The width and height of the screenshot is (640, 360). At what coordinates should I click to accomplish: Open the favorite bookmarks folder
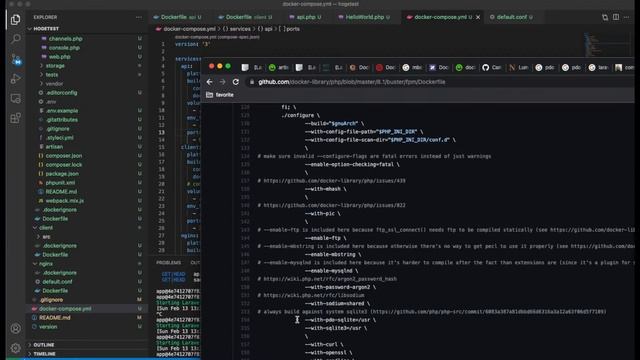pos(220,95)
